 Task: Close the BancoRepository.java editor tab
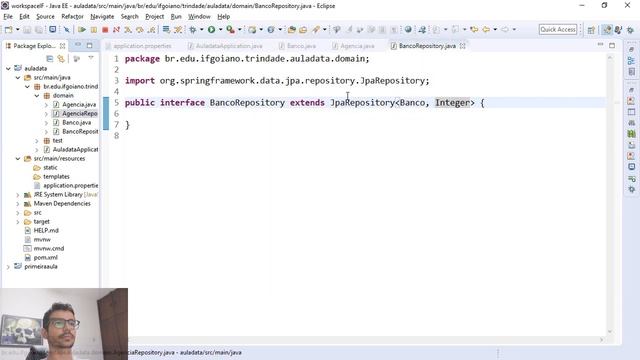(462, 46)
